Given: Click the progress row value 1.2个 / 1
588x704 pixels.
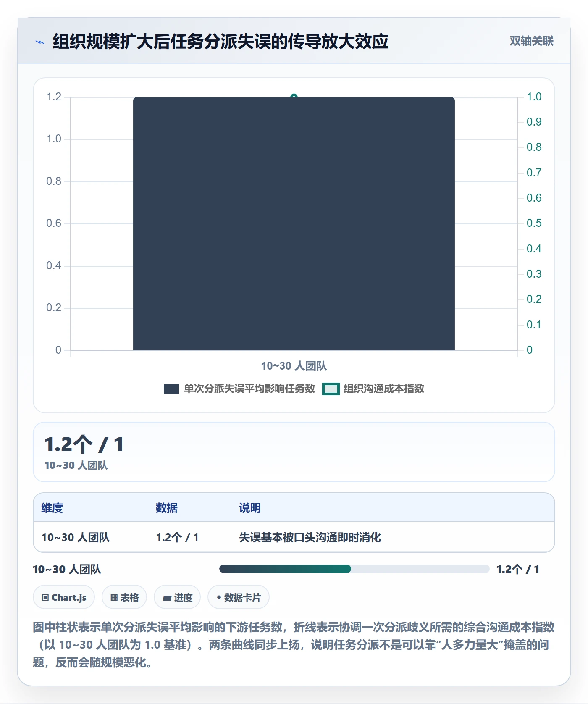Looking at the screenshot, I should pyautogui.click(x=518, y=569).
